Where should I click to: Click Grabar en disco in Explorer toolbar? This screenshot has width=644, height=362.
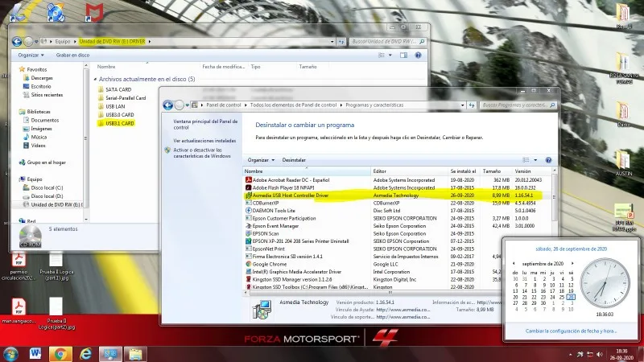pos(72,55)
